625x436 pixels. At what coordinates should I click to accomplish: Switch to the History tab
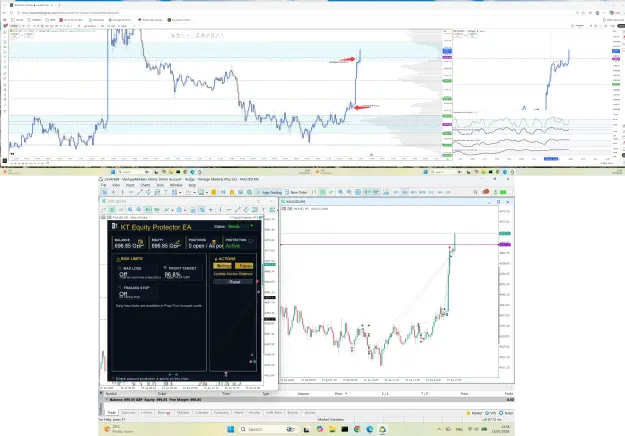[x=146, y=412]
